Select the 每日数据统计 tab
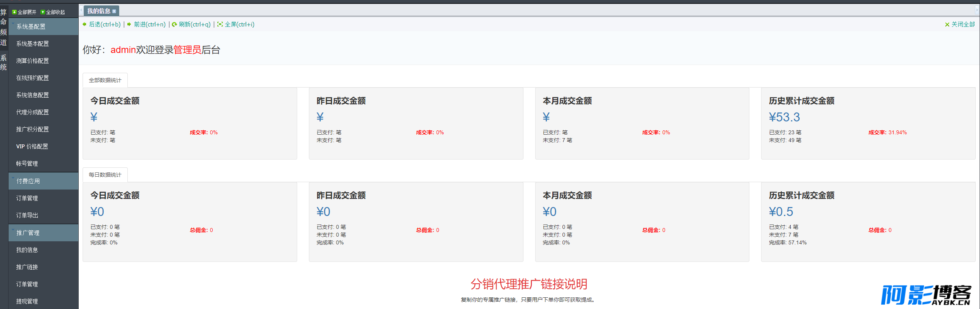This screenshot has width=980, height=309. [x=105, y=175]
